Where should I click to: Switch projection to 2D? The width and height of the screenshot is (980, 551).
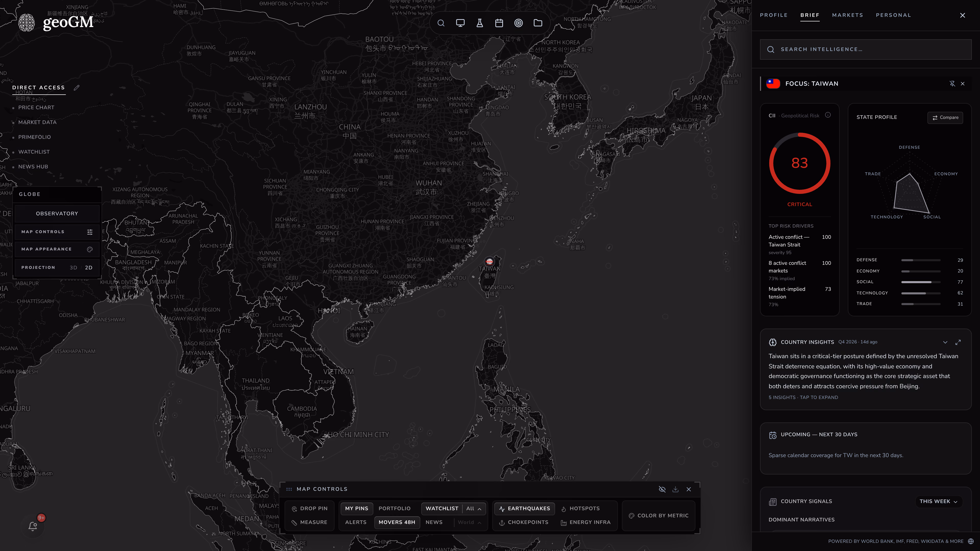89,268
